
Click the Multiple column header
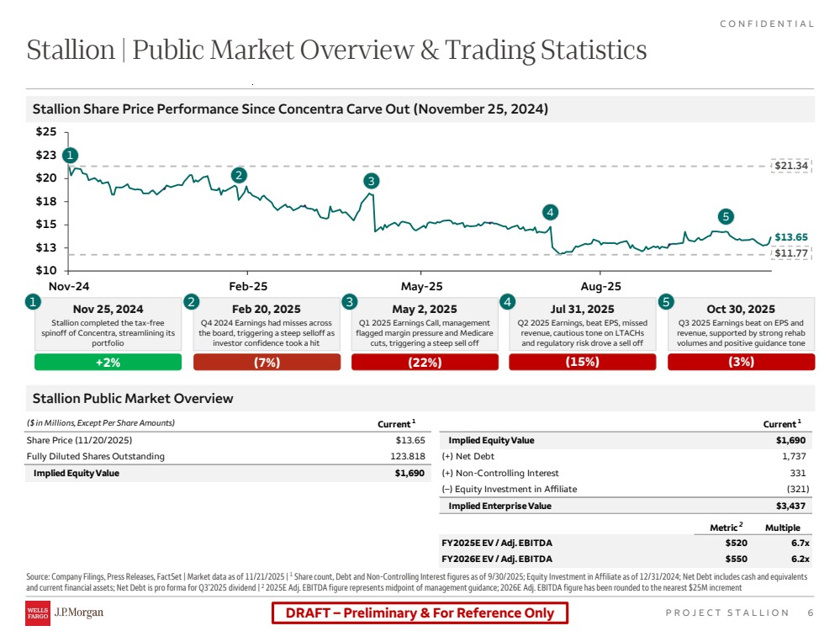[x=783, y=528]
